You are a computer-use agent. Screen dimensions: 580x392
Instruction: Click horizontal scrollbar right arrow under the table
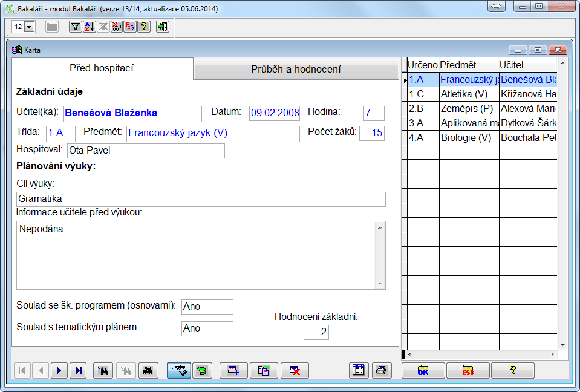click(x=552, y=354)
